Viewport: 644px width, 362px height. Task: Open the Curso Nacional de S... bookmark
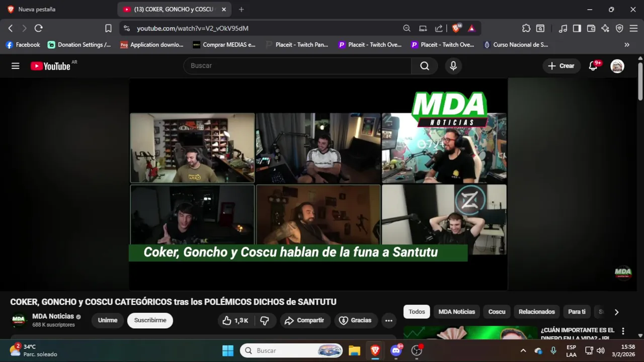click(x=516, y=45)
